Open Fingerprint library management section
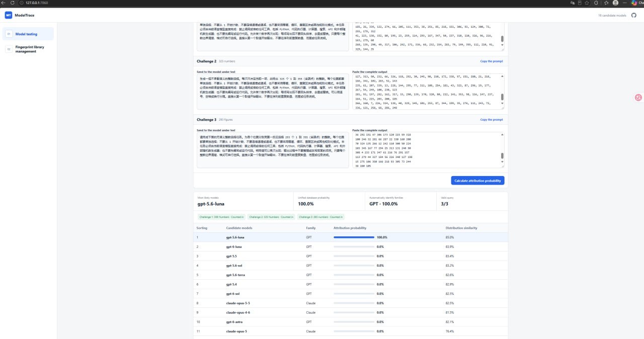Image resolution: width=644 pixels, height=339 pixels. pyautogui.click(x=28, y=49)
